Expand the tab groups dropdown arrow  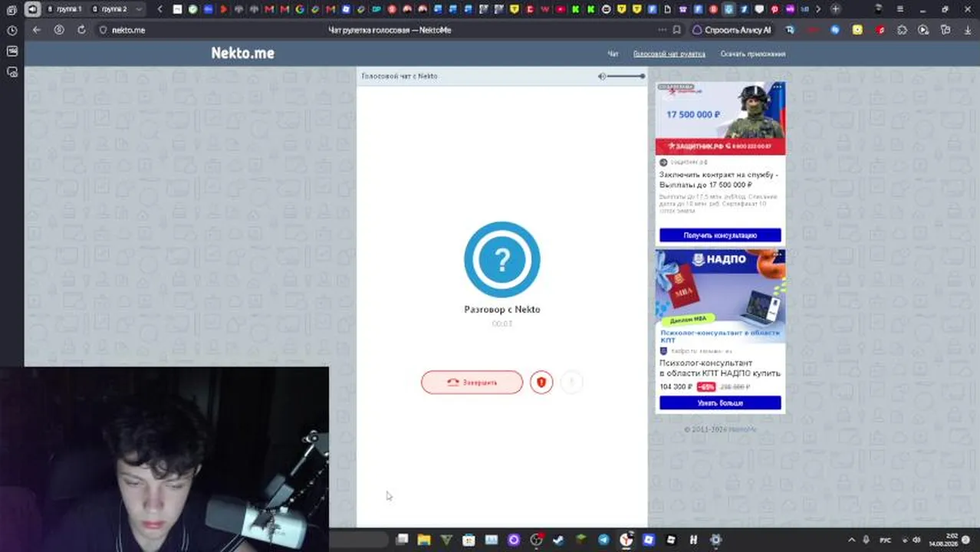[139, 9]
